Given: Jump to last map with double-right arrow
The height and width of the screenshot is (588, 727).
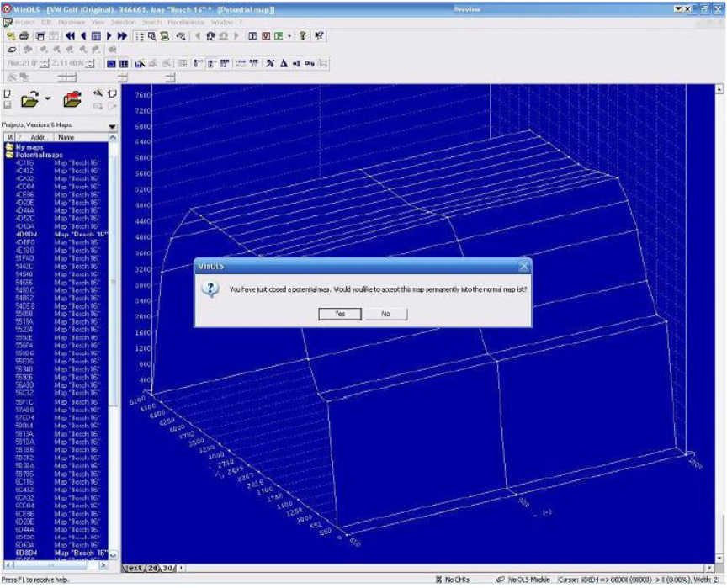Looking at the screenshot, I should point(122,35).
